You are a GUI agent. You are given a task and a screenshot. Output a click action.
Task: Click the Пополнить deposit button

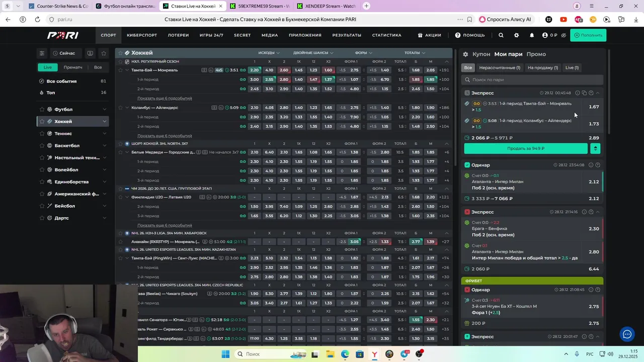[588, 35]
